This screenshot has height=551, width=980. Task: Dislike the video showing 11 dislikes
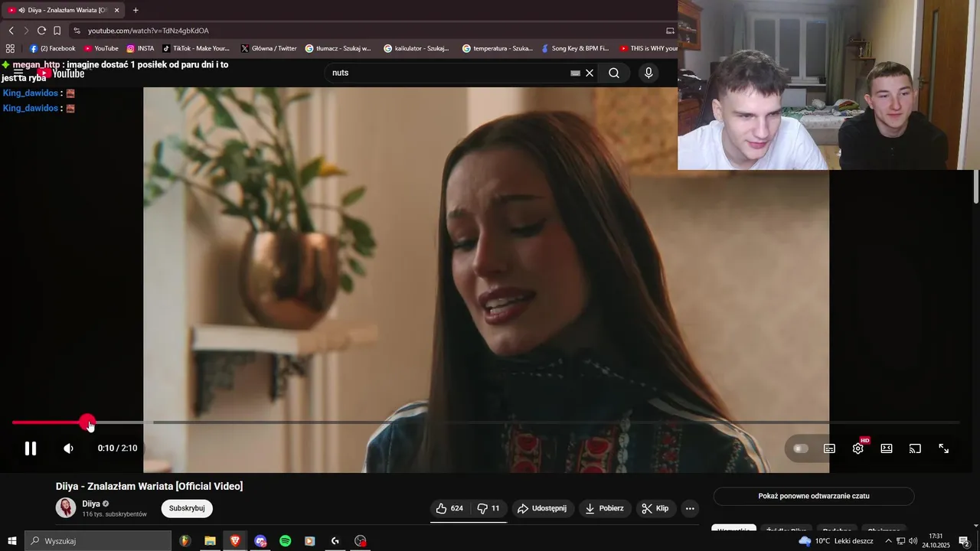coord(488,508)
